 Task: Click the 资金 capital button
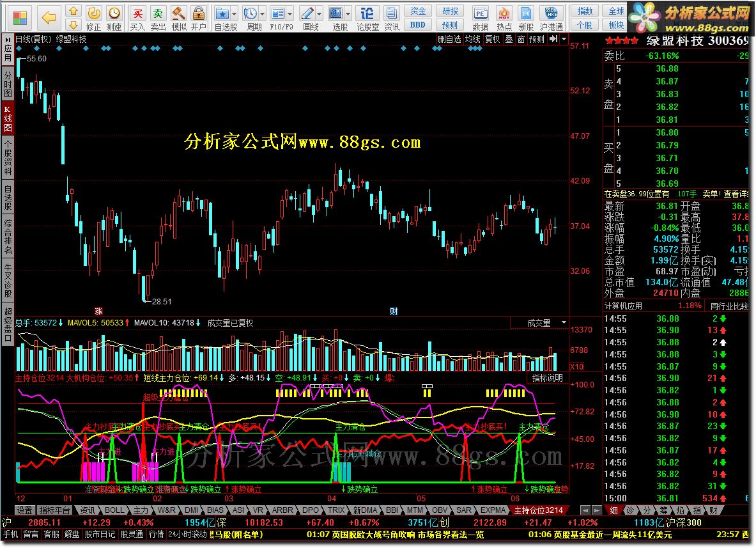pos(418,11)
